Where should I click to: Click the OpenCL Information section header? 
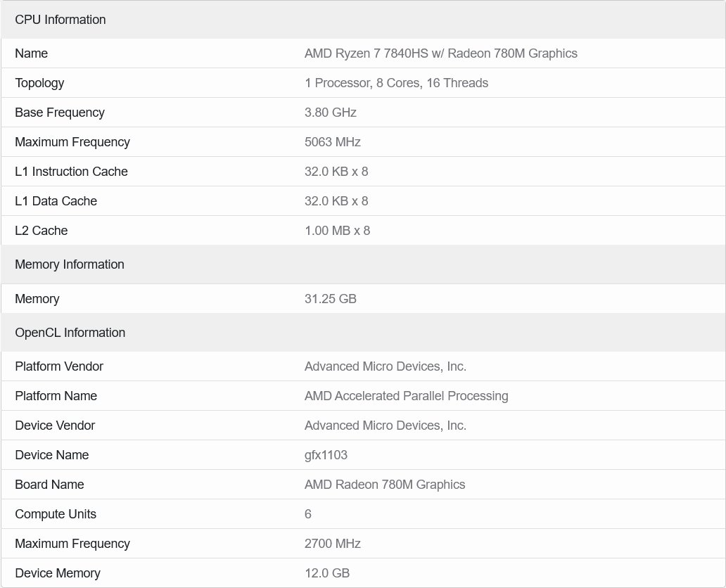70,333
